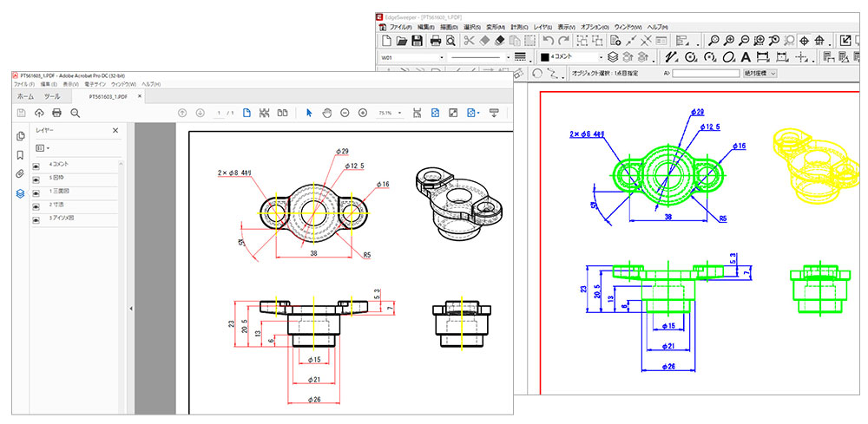Toggle eye icon for 3 アイソメ図 layer

(x=36, y=218)
